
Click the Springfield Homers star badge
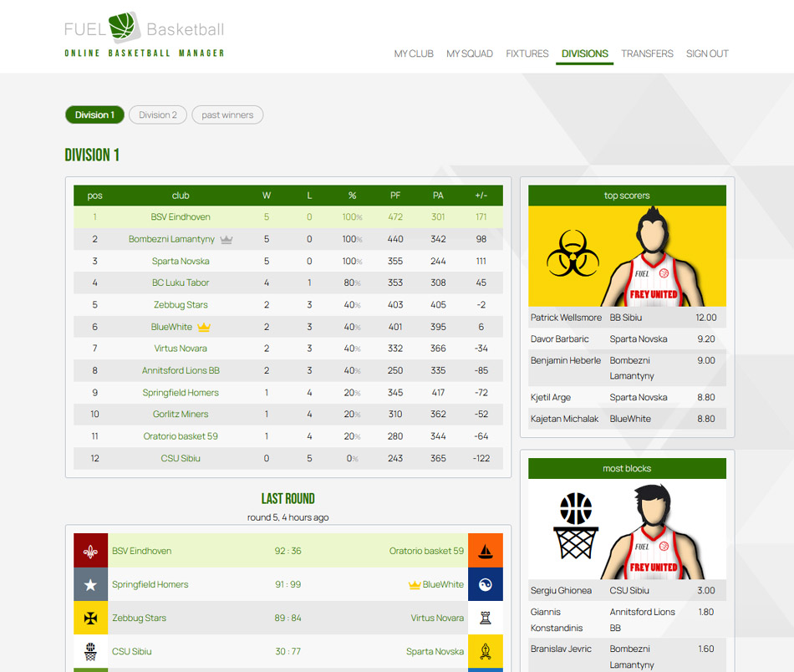coord(90,583)
